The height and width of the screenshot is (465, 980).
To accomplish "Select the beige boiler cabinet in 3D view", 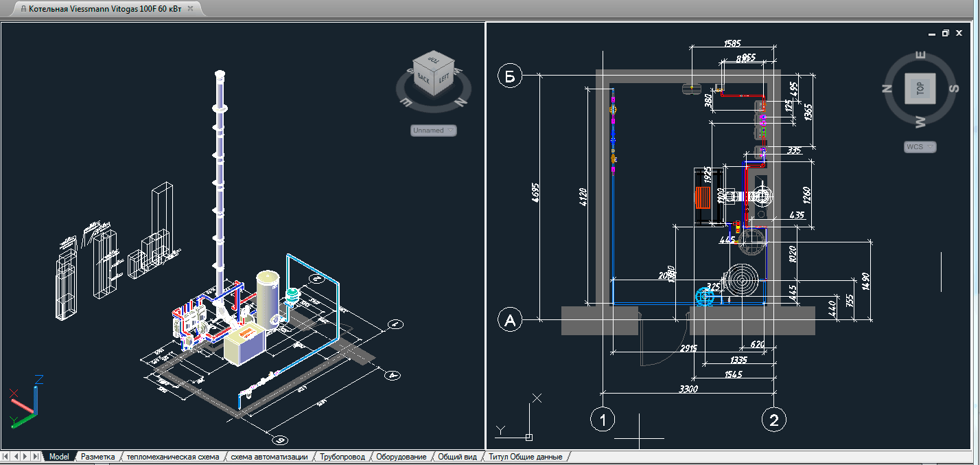I will (x=244, y=345).
